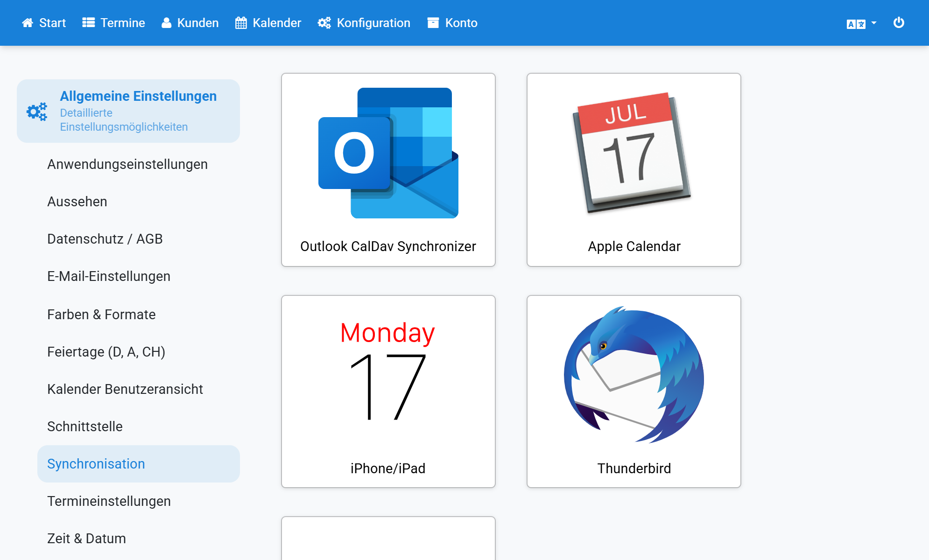Click the Apple Calendar JUL 17 icon
Image resolution: width=929 pixels, height=560 pixels.
click(x=632, y=153)
